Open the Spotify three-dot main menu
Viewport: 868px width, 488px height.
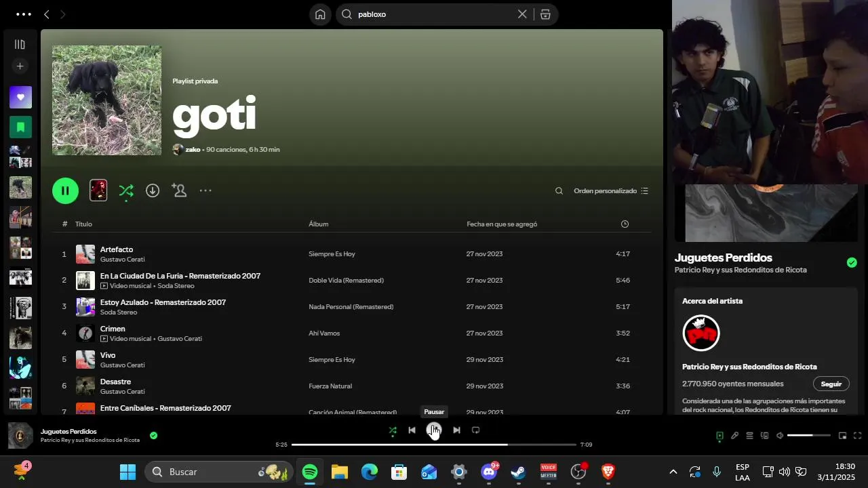(23, 14)
